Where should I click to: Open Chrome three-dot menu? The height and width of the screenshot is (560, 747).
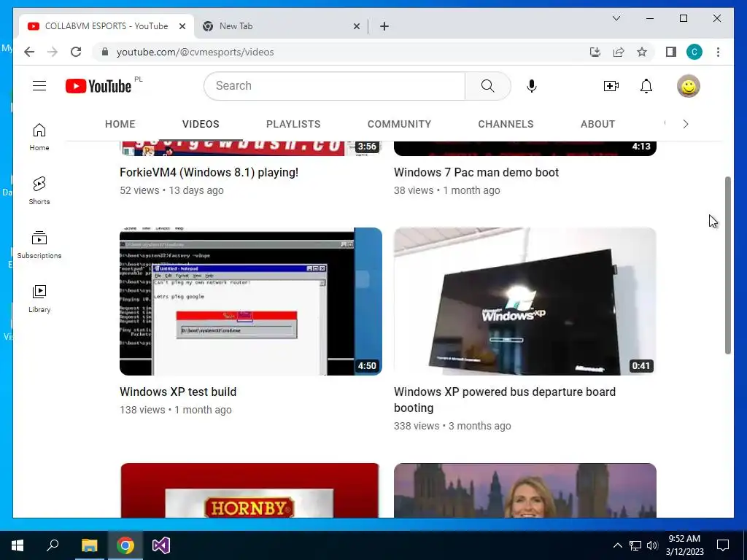click(718, 52)
